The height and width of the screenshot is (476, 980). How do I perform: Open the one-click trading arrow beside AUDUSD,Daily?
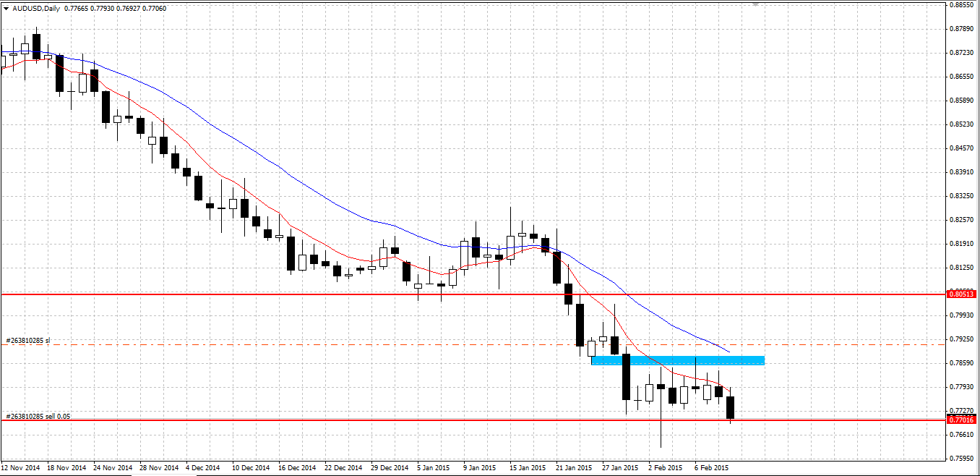7,9
